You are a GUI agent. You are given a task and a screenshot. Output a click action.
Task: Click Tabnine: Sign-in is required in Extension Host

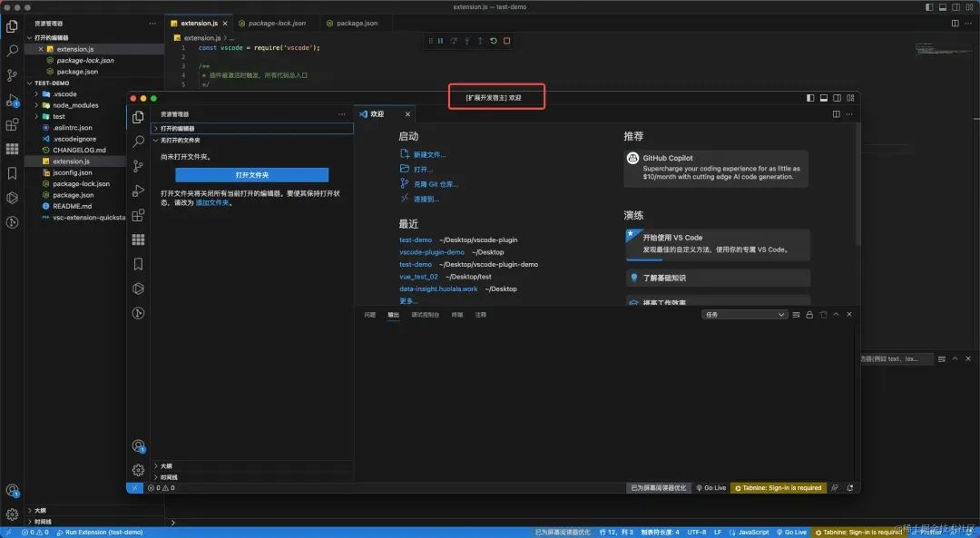click(779, 488)
